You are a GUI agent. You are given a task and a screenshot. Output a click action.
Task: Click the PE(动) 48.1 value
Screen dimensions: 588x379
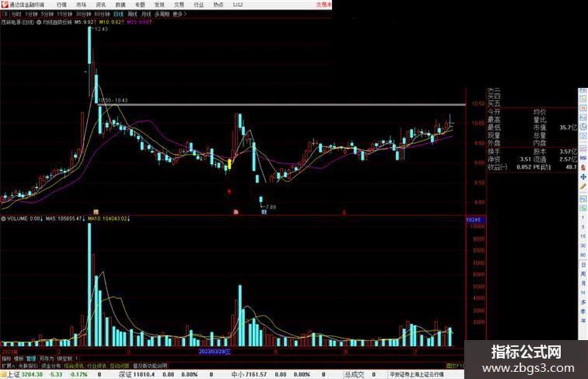(571, 167)
